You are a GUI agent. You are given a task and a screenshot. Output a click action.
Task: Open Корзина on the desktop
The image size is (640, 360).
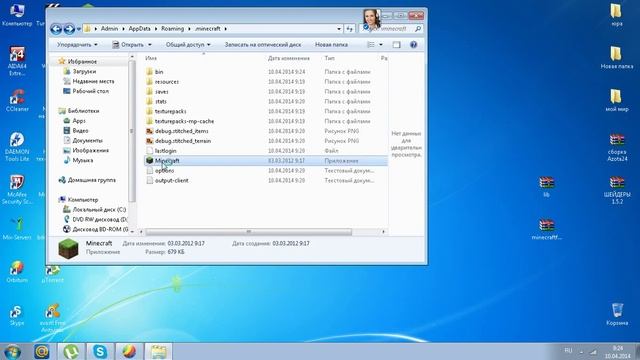click(x=617, y=313)
